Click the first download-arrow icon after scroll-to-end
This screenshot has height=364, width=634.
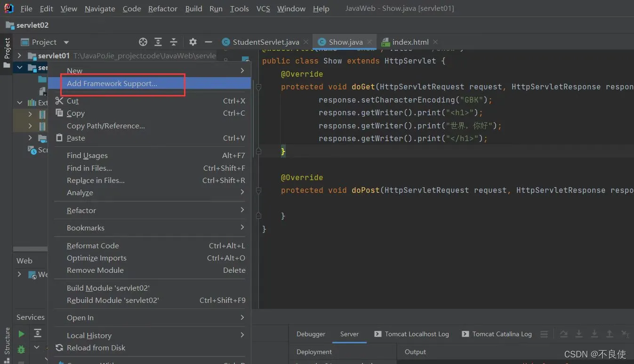coord(579,334)
